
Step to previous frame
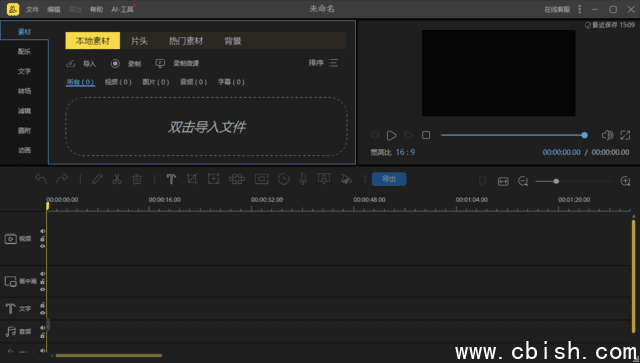(374, 135)
